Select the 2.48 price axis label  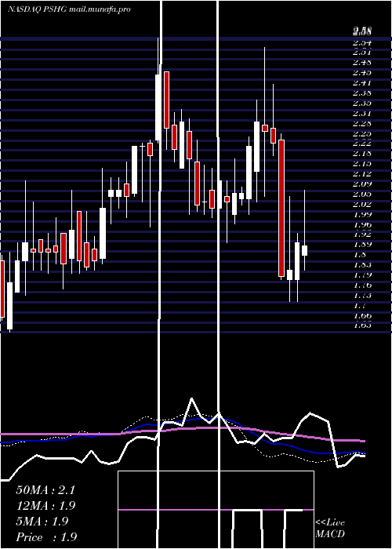click(x=362, y=63)
